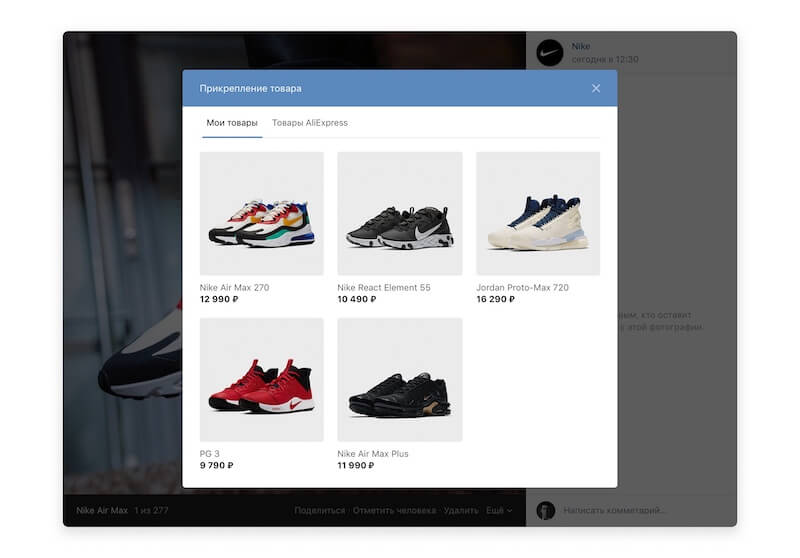
Task: Click Удалить to delete the photo
Action: point(461,511)
